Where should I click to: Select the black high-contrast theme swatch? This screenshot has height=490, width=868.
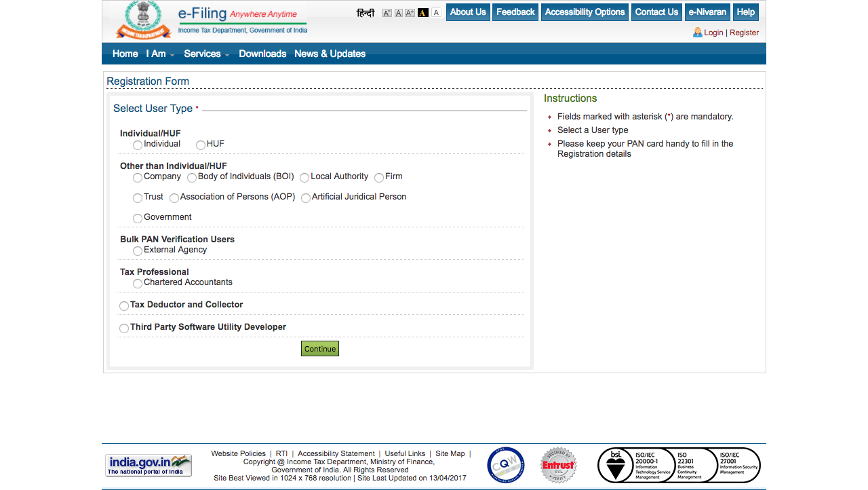coord(423,12)
